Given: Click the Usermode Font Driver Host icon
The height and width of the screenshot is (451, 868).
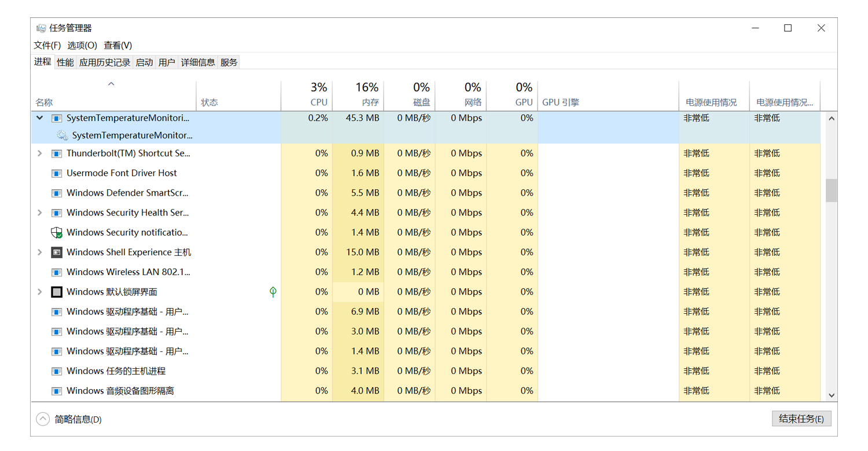Looking at the screenshot, I should pos(57,173).
